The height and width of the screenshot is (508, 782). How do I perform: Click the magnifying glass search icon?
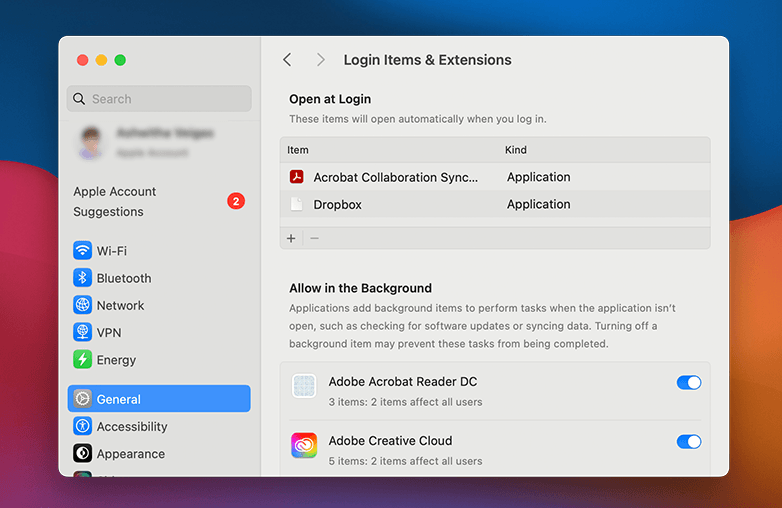[x=79, y=99]
